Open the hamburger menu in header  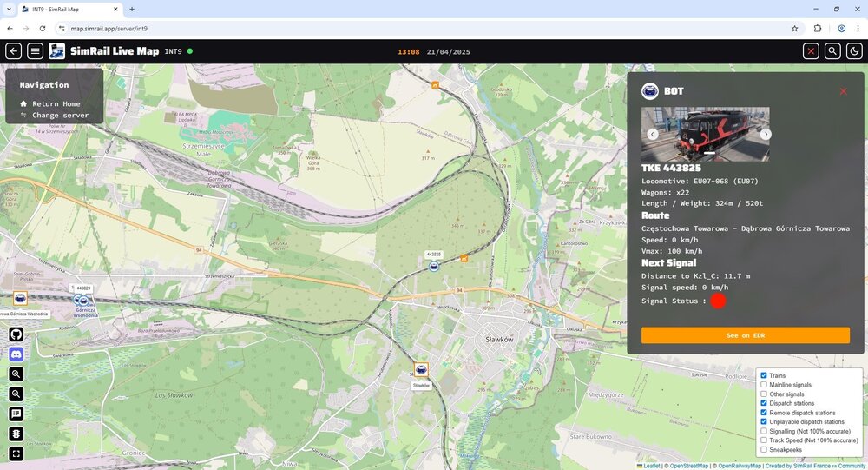[36, 51]
